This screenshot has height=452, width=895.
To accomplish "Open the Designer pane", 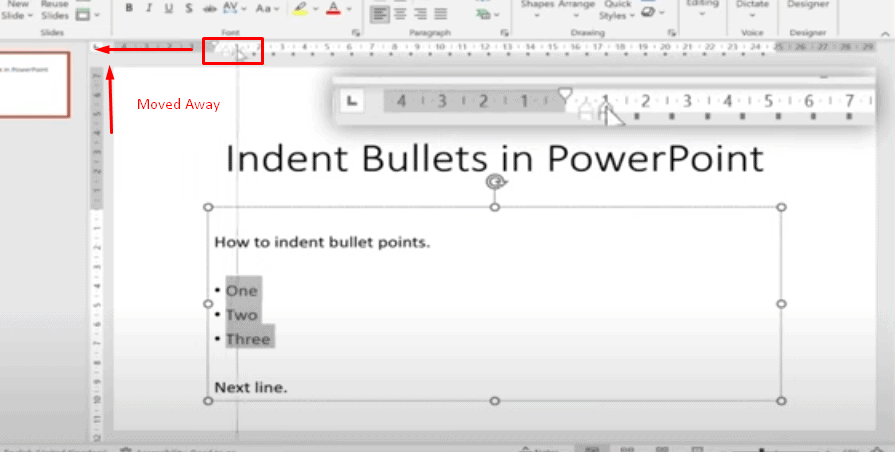I will click(x=808, y=5).
